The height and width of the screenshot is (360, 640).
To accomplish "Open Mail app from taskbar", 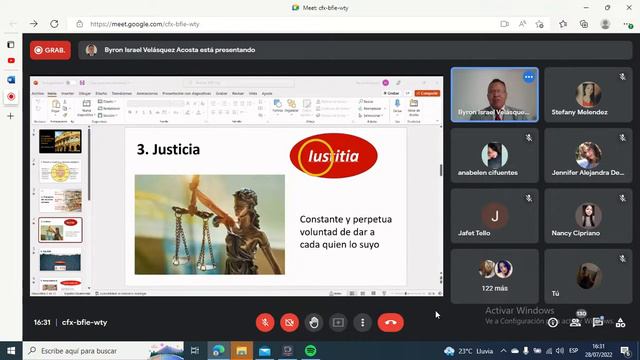I will tap(264, 351).
